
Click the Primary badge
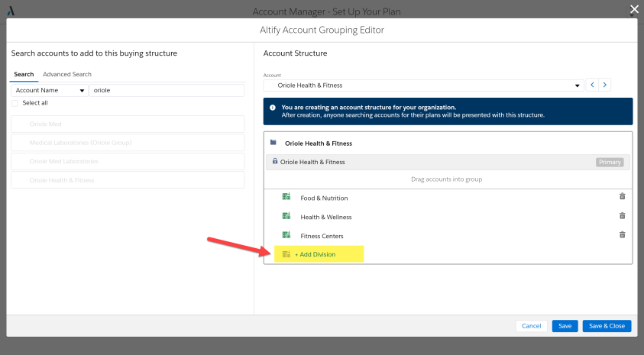[610, 162]
